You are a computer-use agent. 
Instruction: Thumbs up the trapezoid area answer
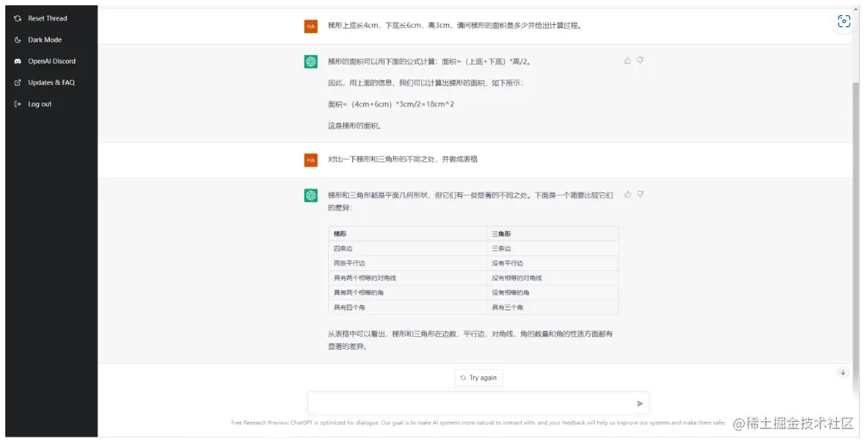pos(628,61)
